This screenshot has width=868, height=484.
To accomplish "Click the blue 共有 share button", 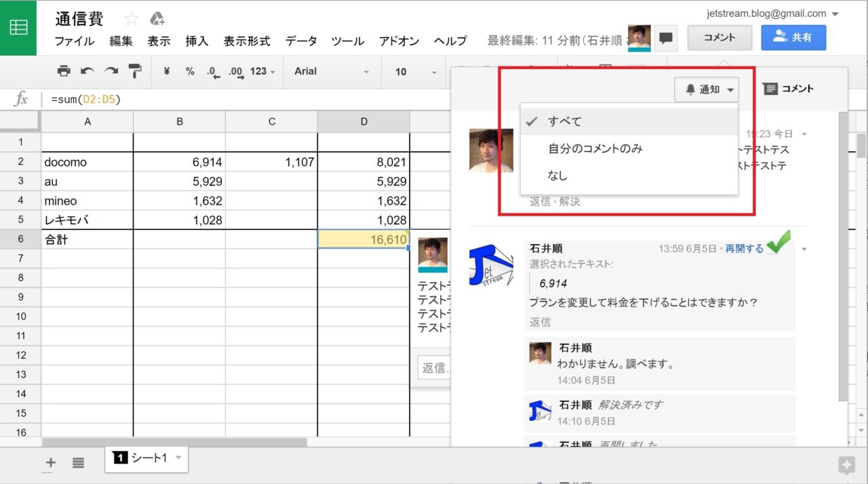I will click(x=793, y=38).
